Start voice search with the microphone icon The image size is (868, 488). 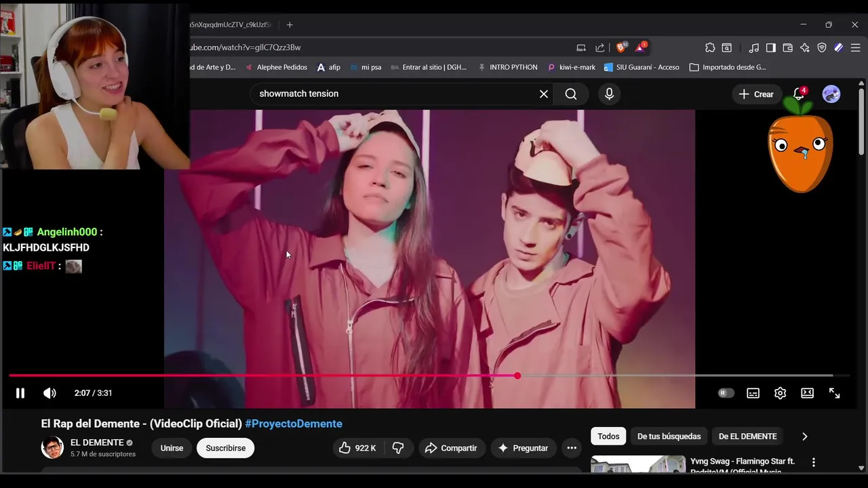point(609,94)
